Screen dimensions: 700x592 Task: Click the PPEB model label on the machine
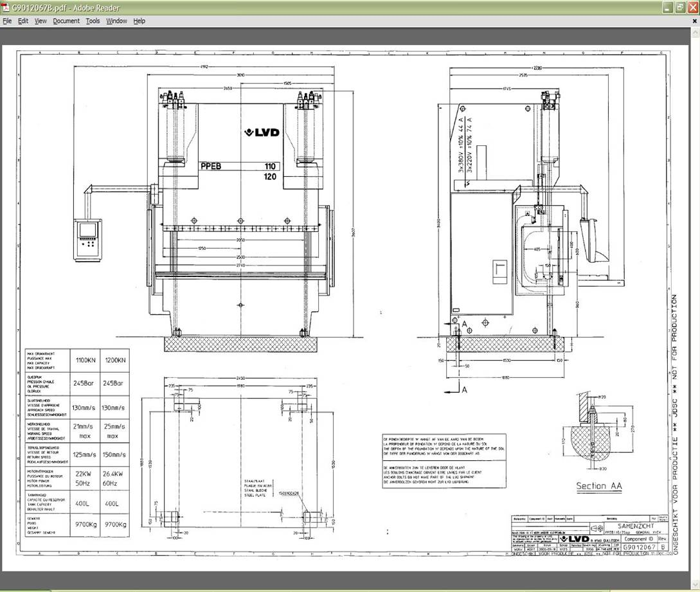(211, 166)
